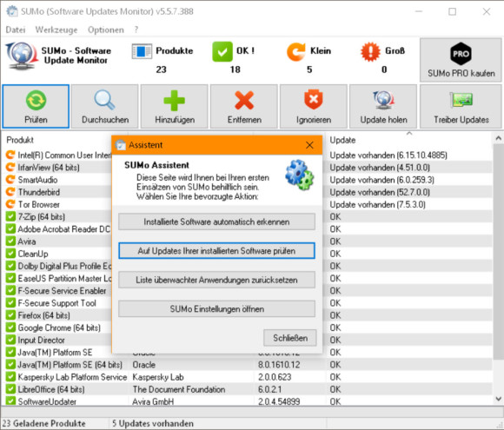This screenshot has width=504, height=430.
Task: Click the Assistent dialog title icon
Action: pyautogui.click(x=121, y=145)
